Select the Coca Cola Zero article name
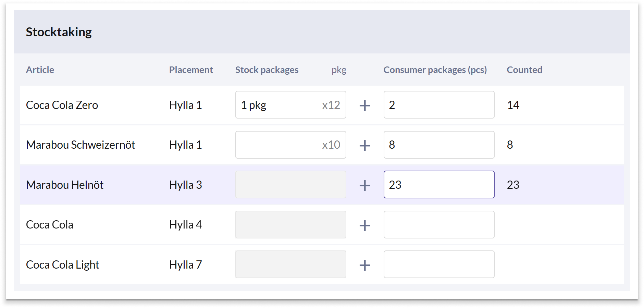 coord(62,105)
